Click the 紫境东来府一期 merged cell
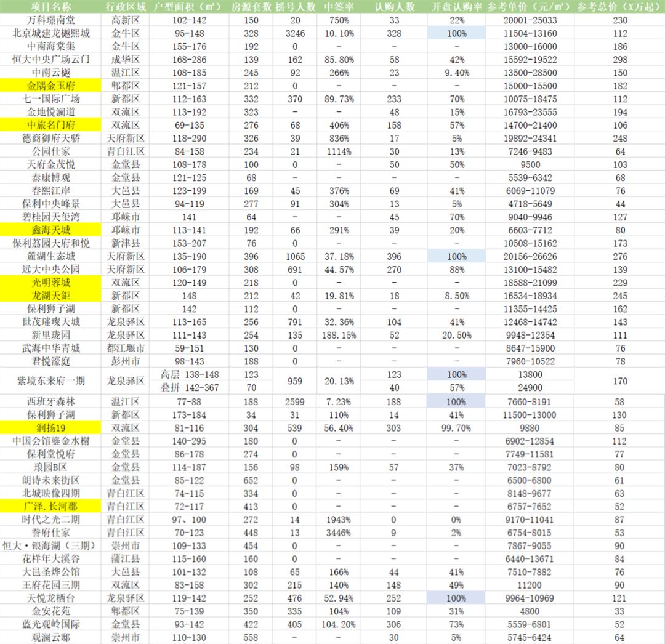The width and height of the screenshot is (665, 644). click(51, 380)
